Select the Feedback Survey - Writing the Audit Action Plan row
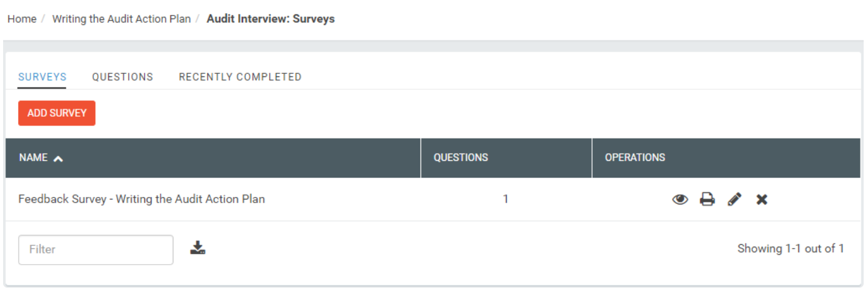This screenshot has width=868, height=292. (433, 199)
